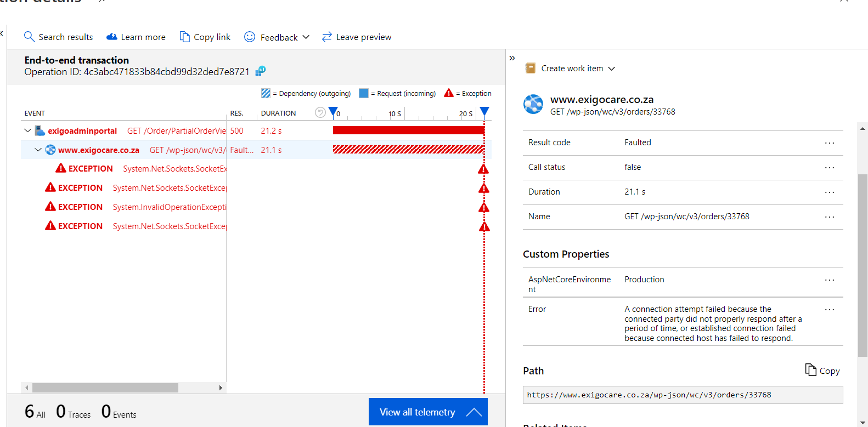Image resolution: width=868 pixels, height=427 pixels.
Task: Click the Search results button
Action: pos(59,37)
